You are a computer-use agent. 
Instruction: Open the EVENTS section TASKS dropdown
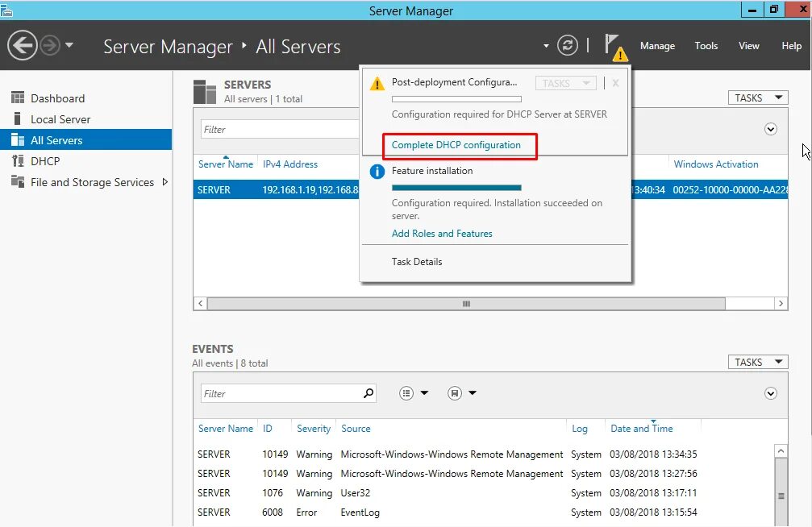click(x=758, y=362)
